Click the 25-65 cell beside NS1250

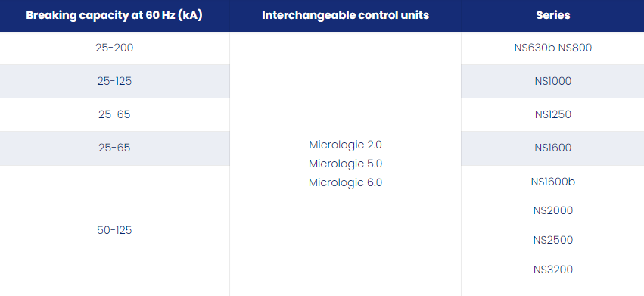[114, 114]
